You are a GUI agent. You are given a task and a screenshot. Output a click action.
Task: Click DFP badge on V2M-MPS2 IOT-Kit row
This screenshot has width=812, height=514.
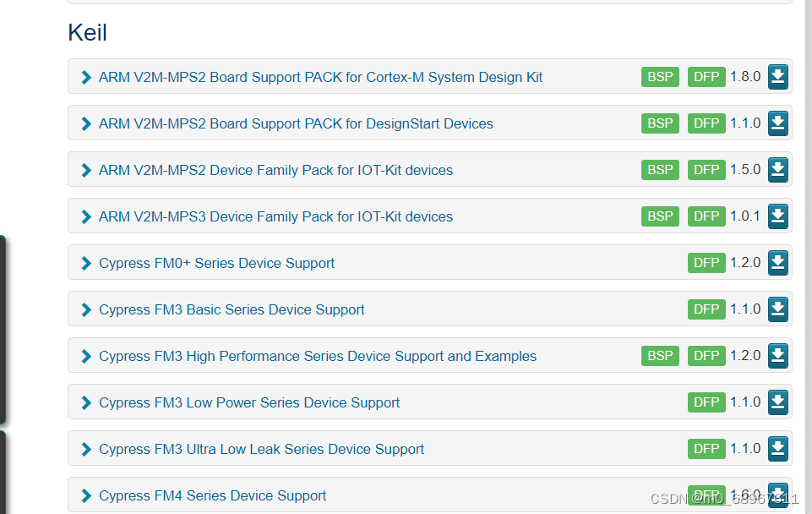tap(706, 170)
